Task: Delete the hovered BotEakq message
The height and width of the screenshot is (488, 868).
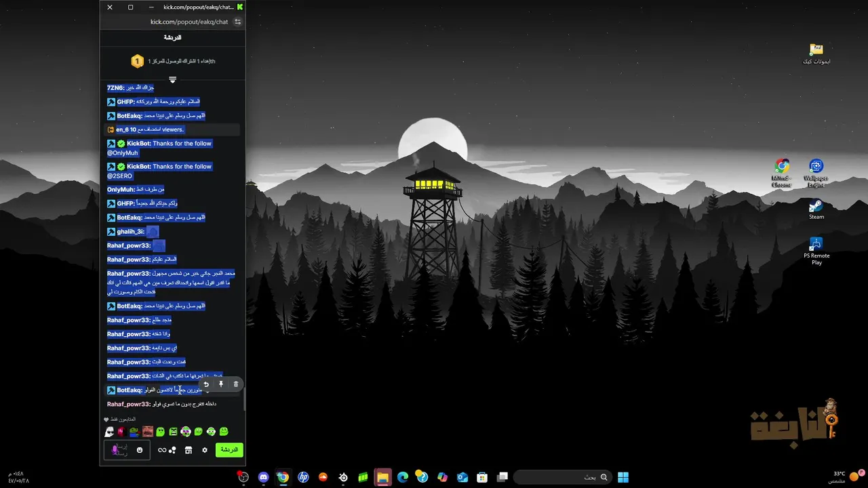Action: (236, 384)
